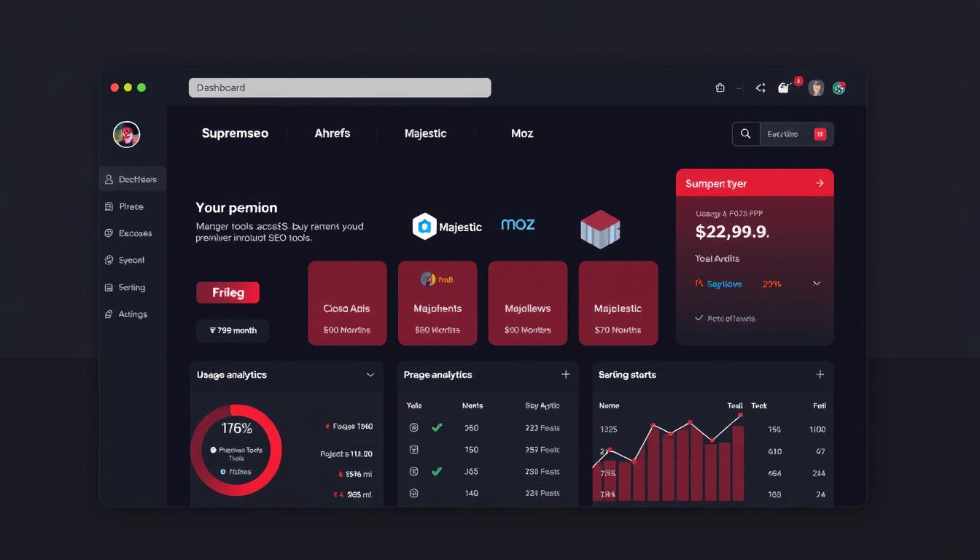Click the user avatar in the title bar
Viewport: 980px width, 560px height.
(816, 87)
